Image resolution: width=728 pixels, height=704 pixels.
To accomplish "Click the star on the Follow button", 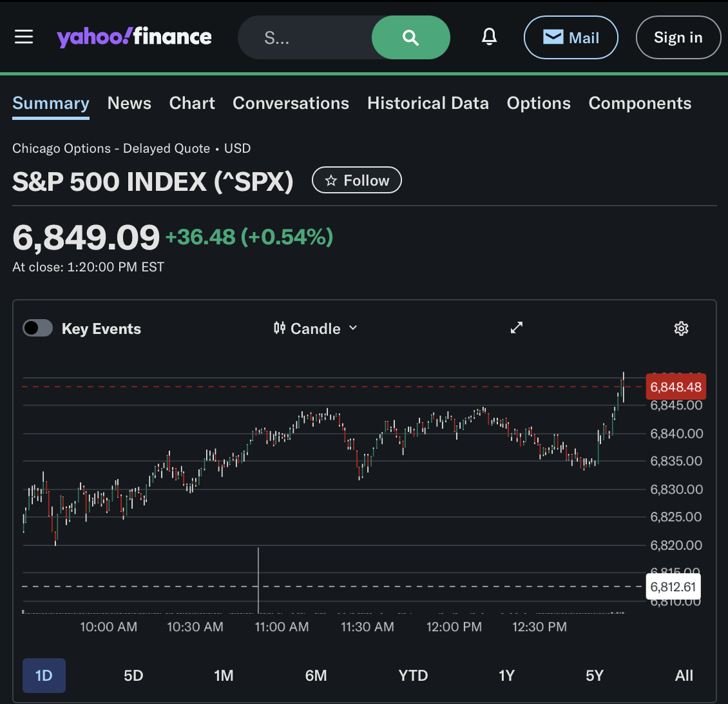I will click(331, 181).
